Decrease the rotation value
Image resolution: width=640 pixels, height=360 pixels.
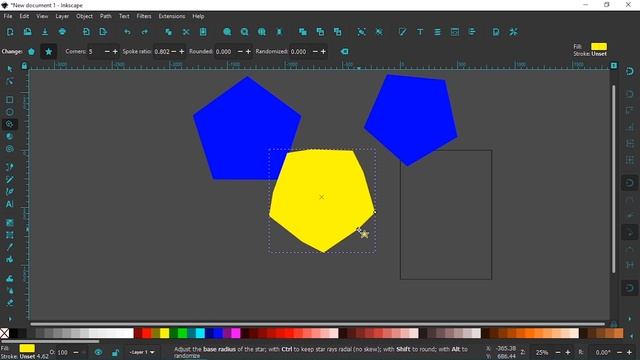point(619,352)
